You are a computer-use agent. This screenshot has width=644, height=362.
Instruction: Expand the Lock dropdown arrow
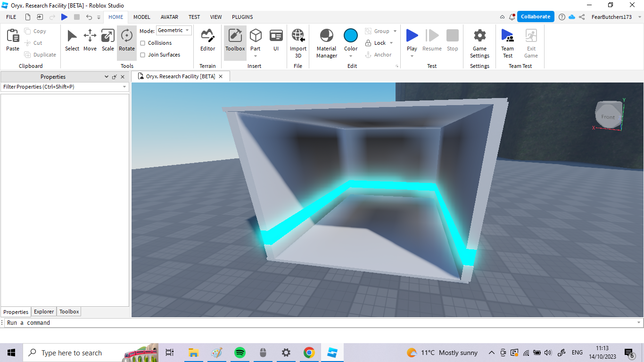tap(391, 43)
